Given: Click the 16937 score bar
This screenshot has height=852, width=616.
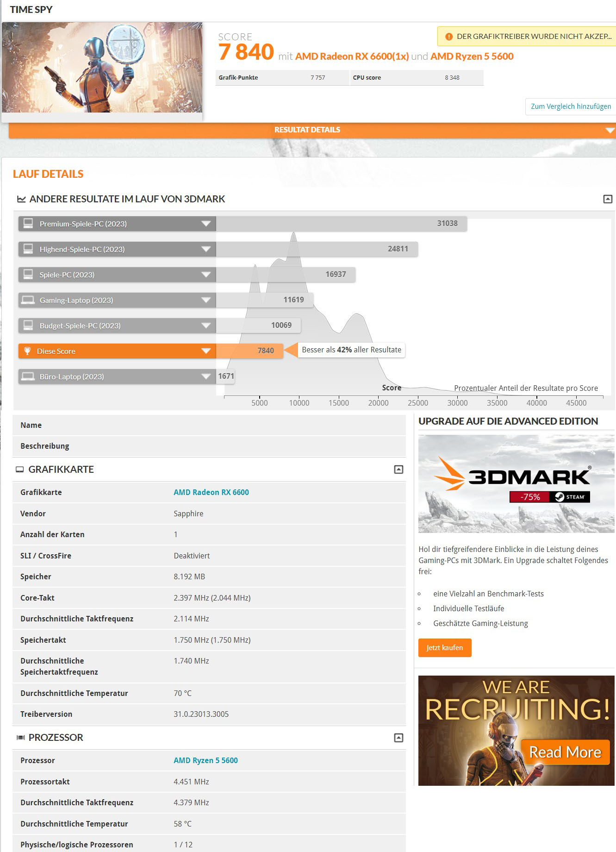Looking at the screenshot, I should tap(286, 275).
